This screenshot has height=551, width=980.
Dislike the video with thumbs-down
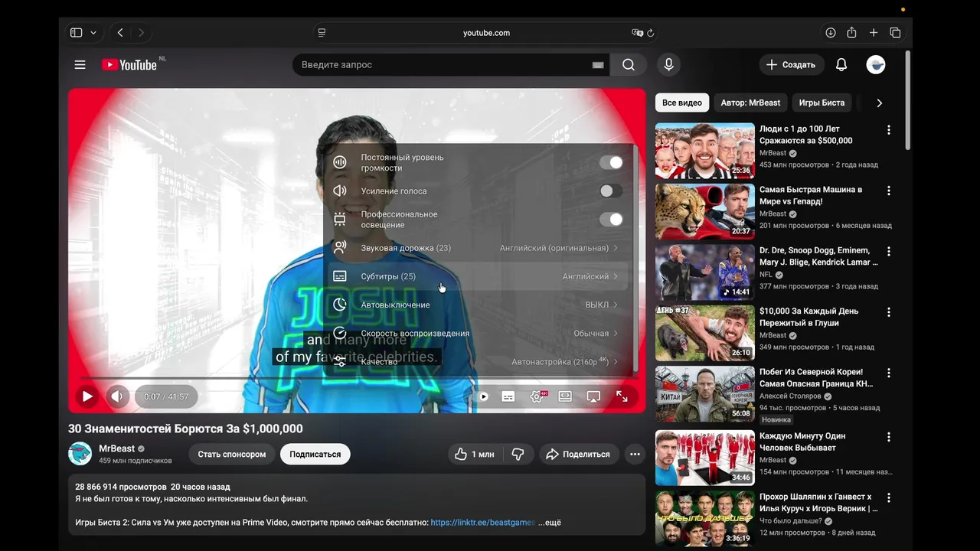coord(518,454)
